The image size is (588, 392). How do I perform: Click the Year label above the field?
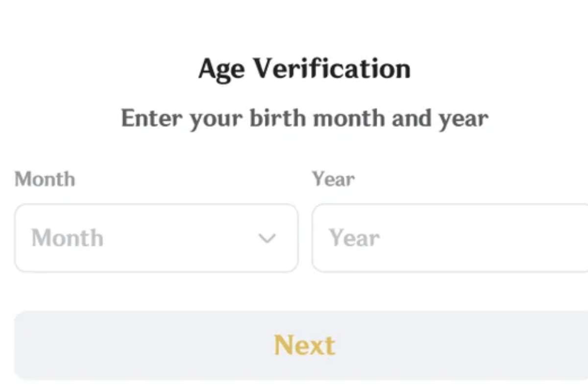pos(334,179)
